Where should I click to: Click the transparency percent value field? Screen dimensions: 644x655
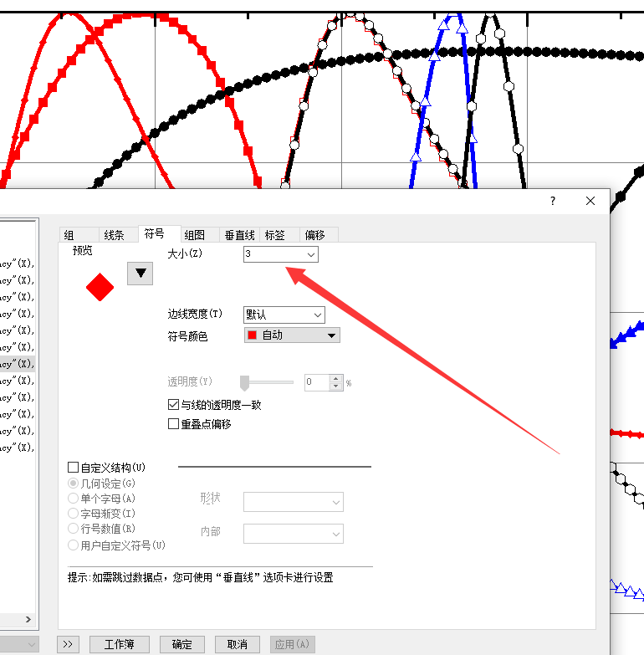pyautogui.click(x=317, y=382)
